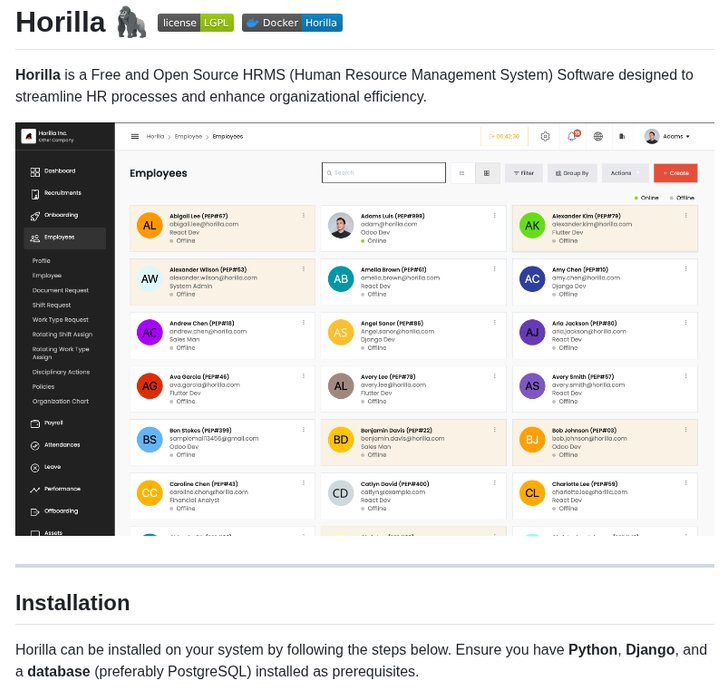
Task: Click Aria Jackson's AJ avatar
Action: click(x=532, y=333)
